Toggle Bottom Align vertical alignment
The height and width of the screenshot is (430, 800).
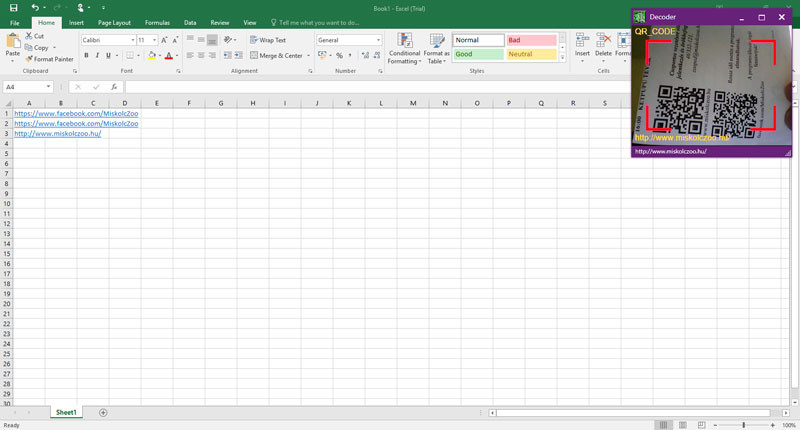212,39
